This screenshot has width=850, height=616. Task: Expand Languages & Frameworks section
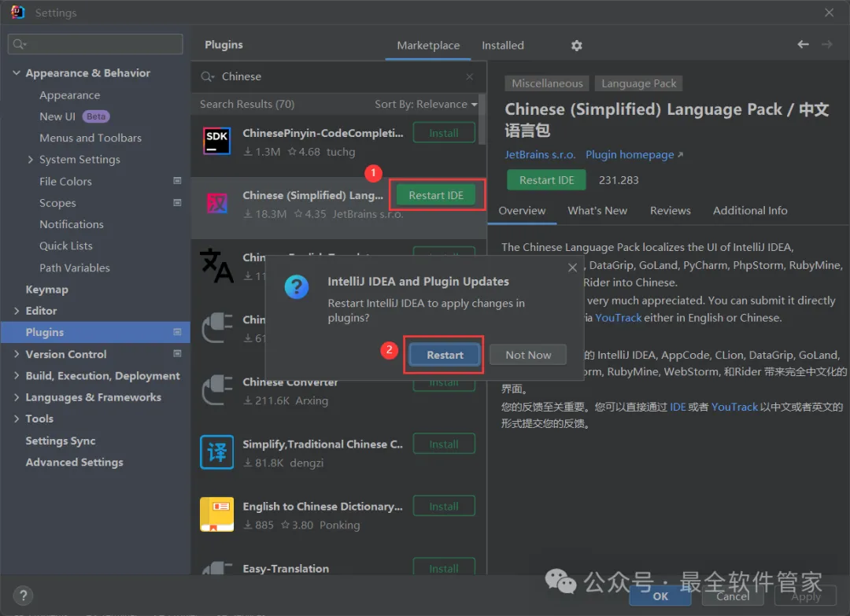click(x=17, y=397)
